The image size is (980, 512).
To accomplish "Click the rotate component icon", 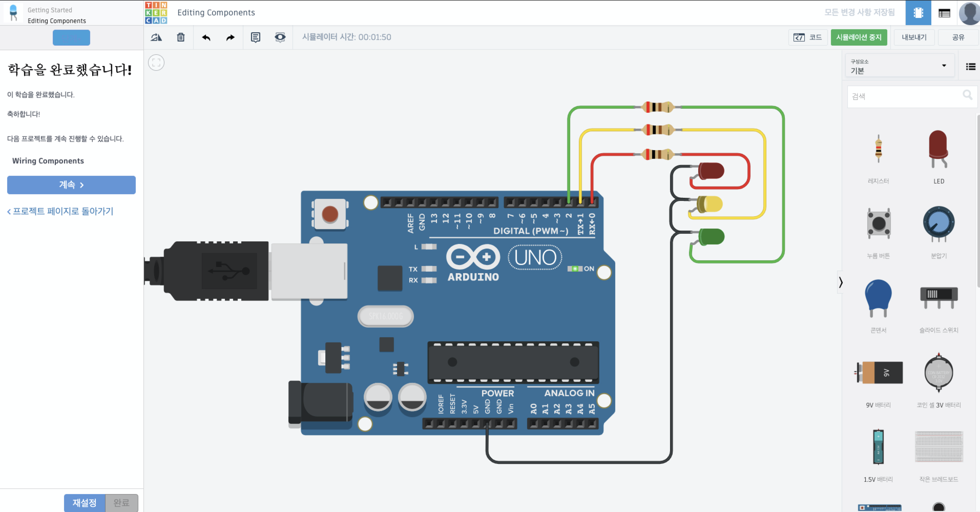I will 156,37.
